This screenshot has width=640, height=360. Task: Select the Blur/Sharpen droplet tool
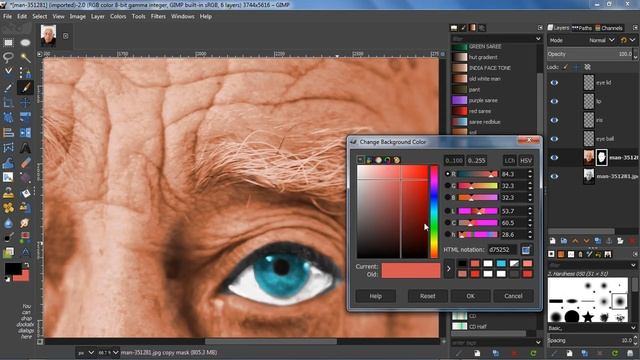click(x=8, y=223)
